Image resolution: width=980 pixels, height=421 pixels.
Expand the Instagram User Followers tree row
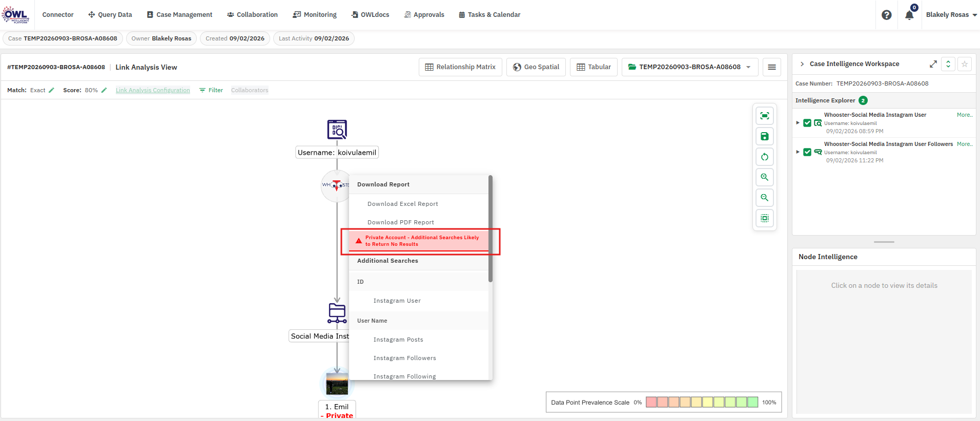798,152
